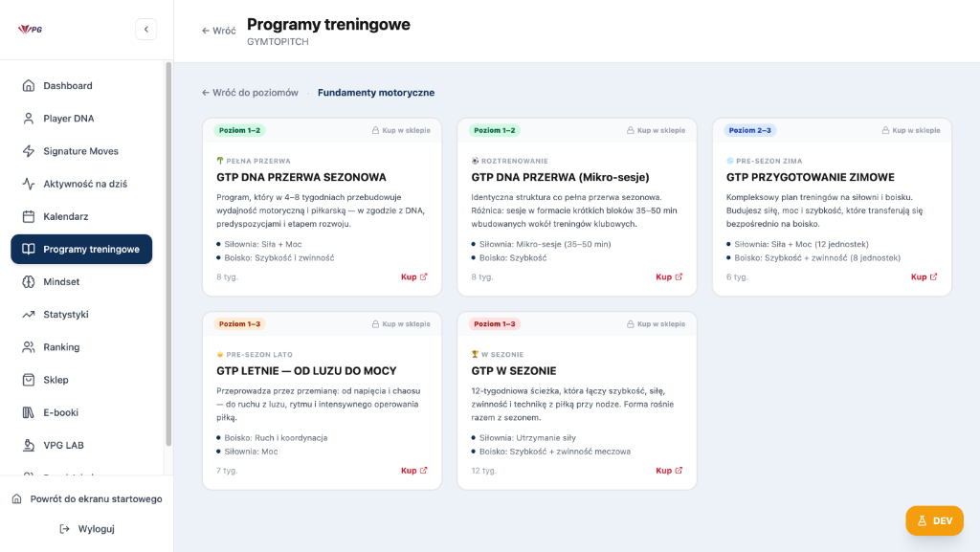
Task: Click Poziom 1–3 badge on GTP W SEZONIE
Action: tap(495, 324)
